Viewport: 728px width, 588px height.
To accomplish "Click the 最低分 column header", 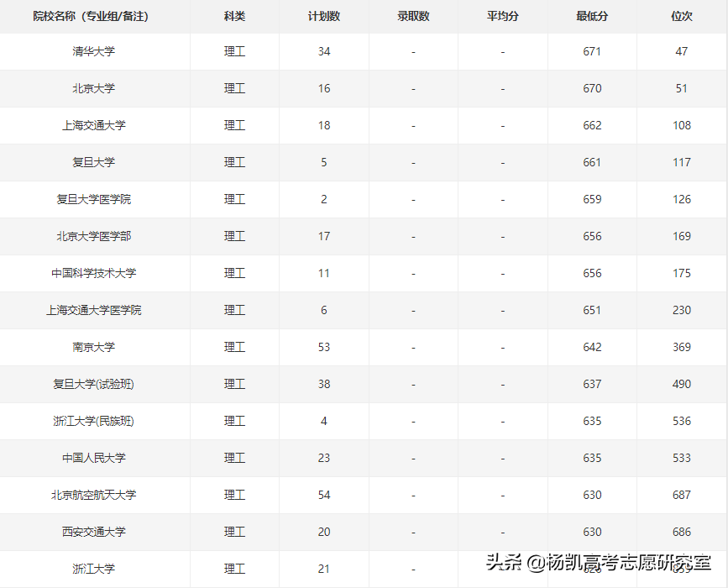I will 592,16.
